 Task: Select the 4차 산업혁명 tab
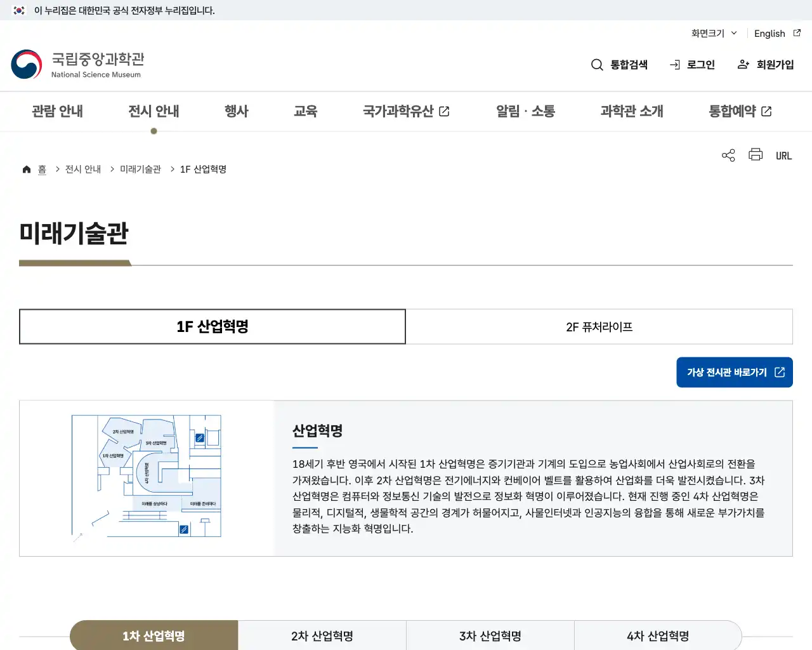(x=657, y=635)
